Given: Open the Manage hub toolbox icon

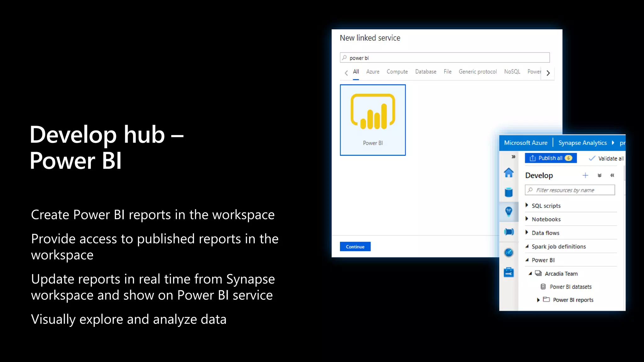Looking at the screenshot, I should click(x=508, y=272).
